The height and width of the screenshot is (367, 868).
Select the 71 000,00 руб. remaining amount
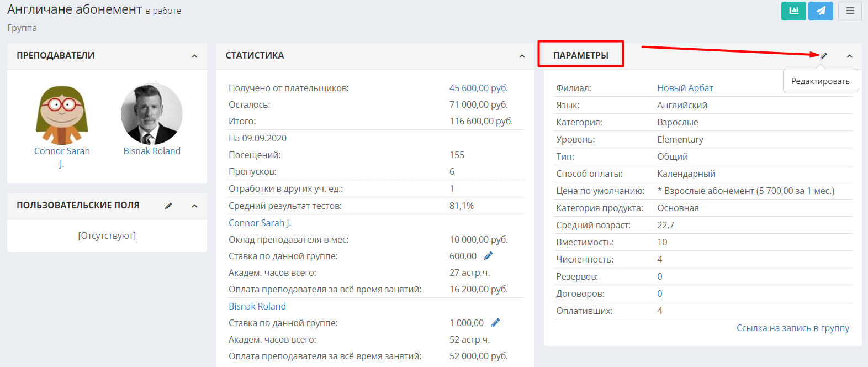click(x=479, y=104)
